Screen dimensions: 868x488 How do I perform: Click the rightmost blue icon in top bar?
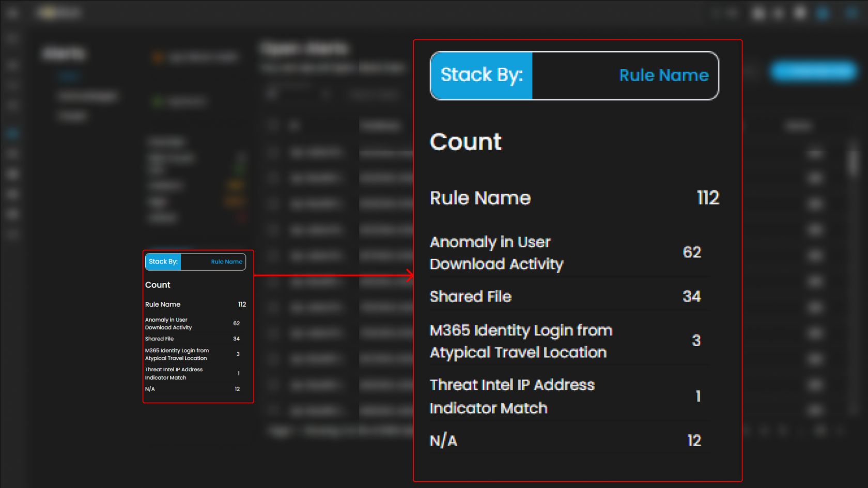pyautogui.click(x=851, y=13)
